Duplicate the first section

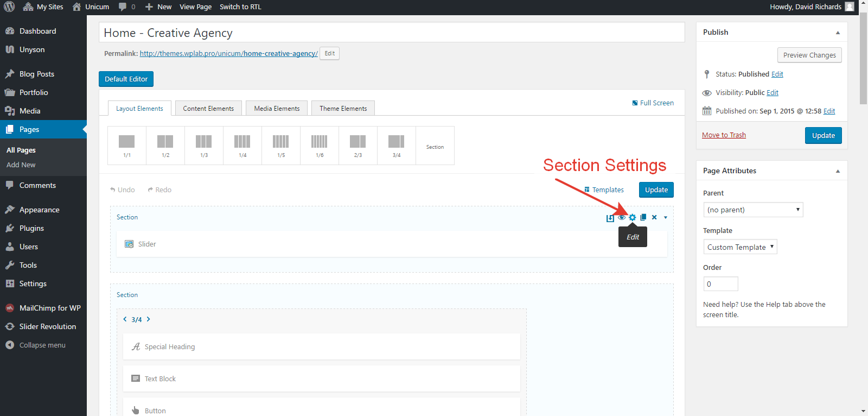coord(643,217)
